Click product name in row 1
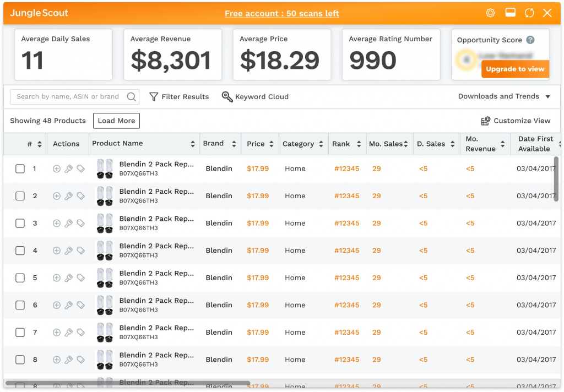 [x=156, y=165]
